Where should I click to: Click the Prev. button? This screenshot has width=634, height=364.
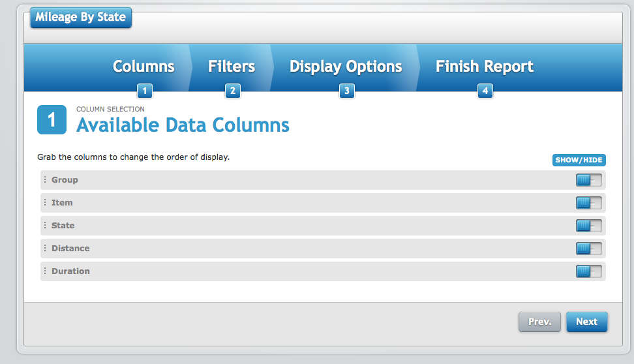click(x=540, y=322)
